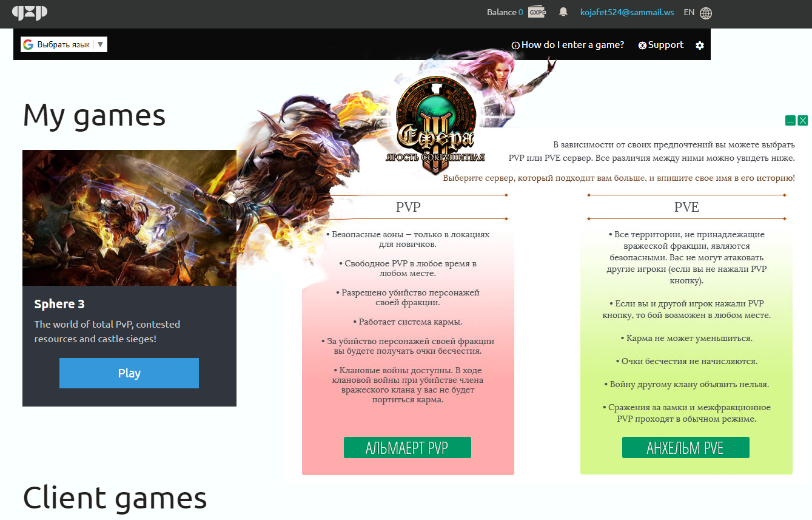Screen dimensions: 812x520
Task: Click the text 'Карма не может уменьшиться.'
Action: click(x=686, y=338)
